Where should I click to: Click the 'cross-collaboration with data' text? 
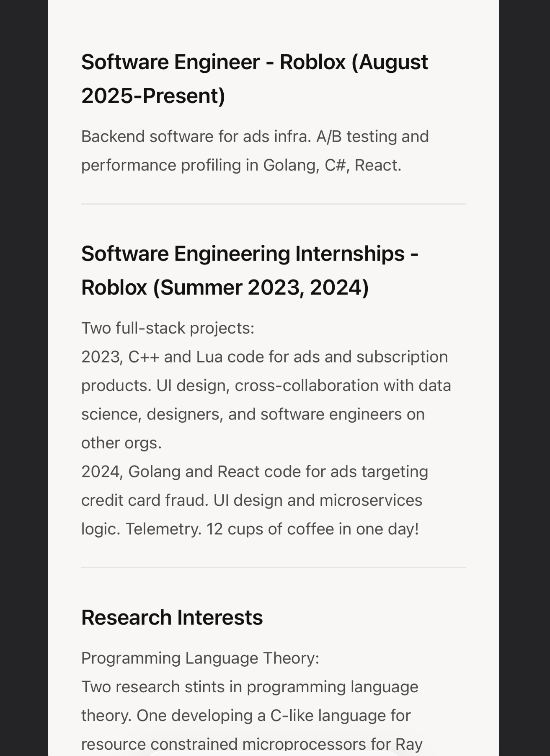(x=343, y=386)
